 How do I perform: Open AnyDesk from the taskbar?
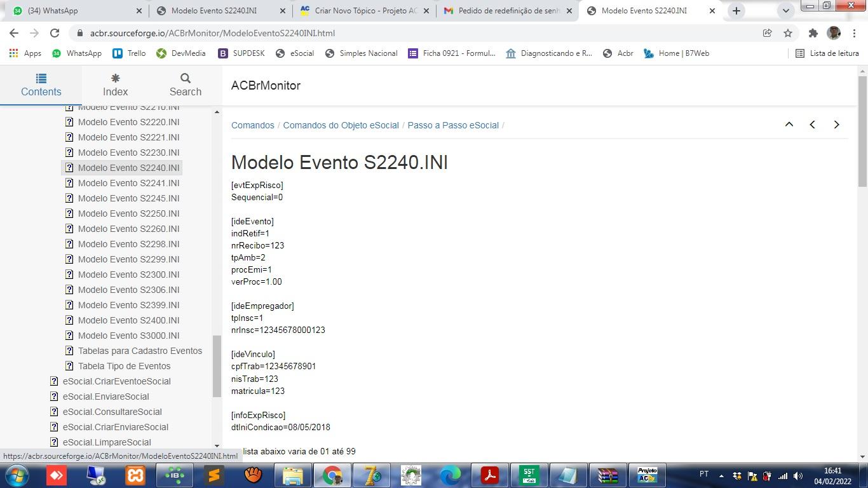[x=56, y=475]
